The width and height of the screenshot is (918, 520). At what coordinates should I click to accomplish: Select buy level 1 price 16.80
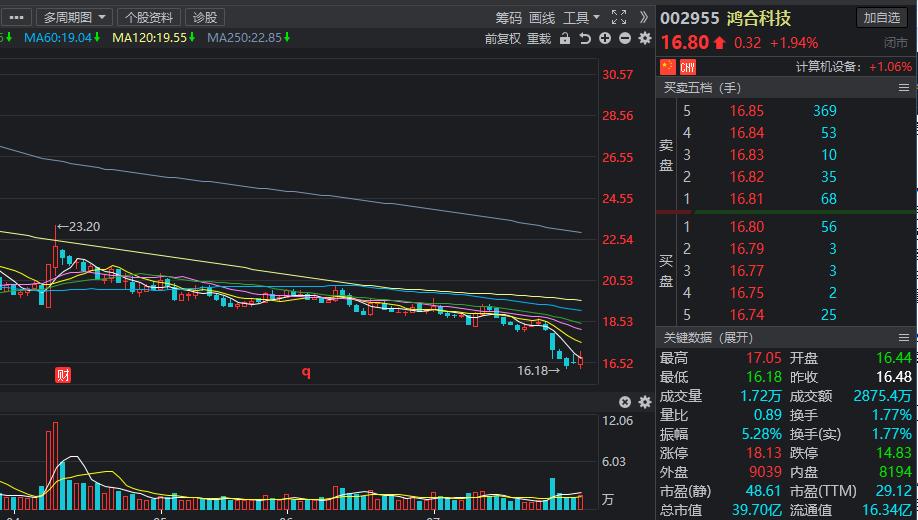coord(746,227)
